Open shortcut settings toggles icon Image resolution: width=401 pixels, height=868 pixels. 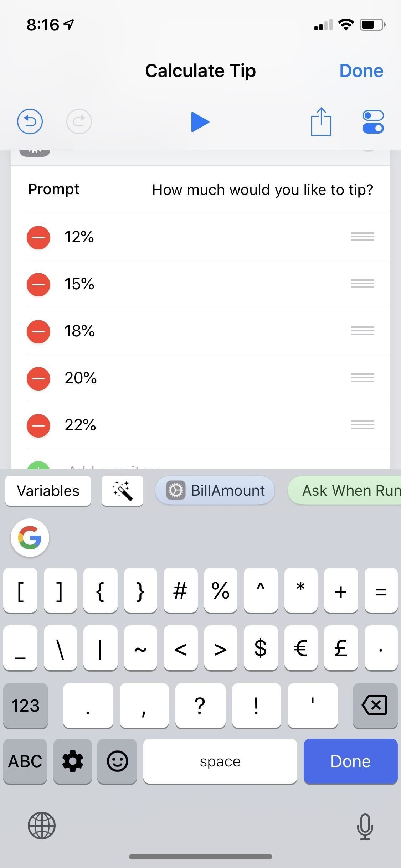(373, 122)
